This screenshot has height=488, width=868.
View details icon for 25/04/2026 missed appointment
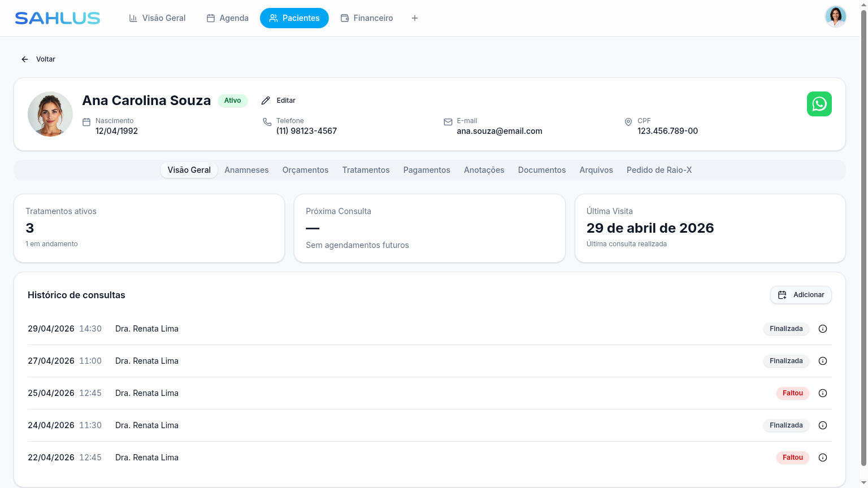point(823,393)
